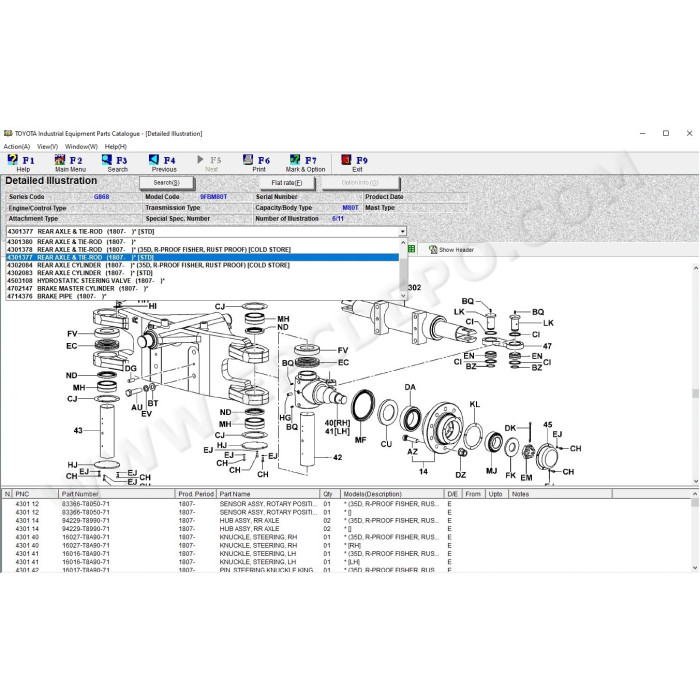Click the KL ring label
700x700 pixels.
[475, 404]
